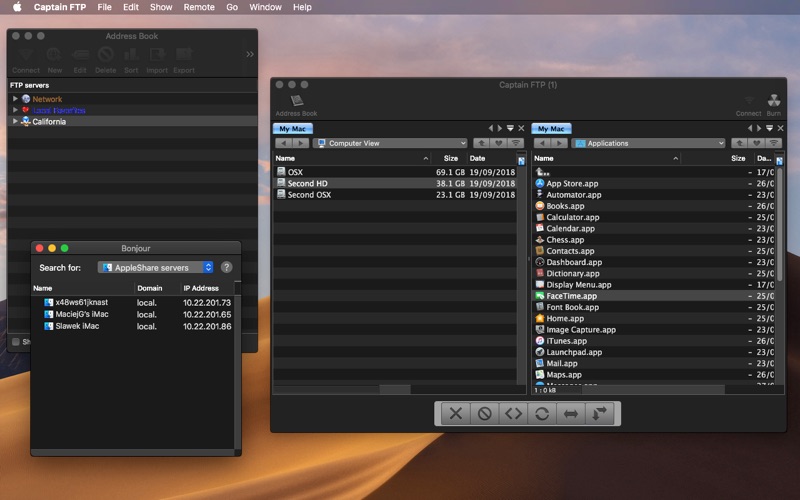Sort left pane by Size column

[x=451, y=158]
